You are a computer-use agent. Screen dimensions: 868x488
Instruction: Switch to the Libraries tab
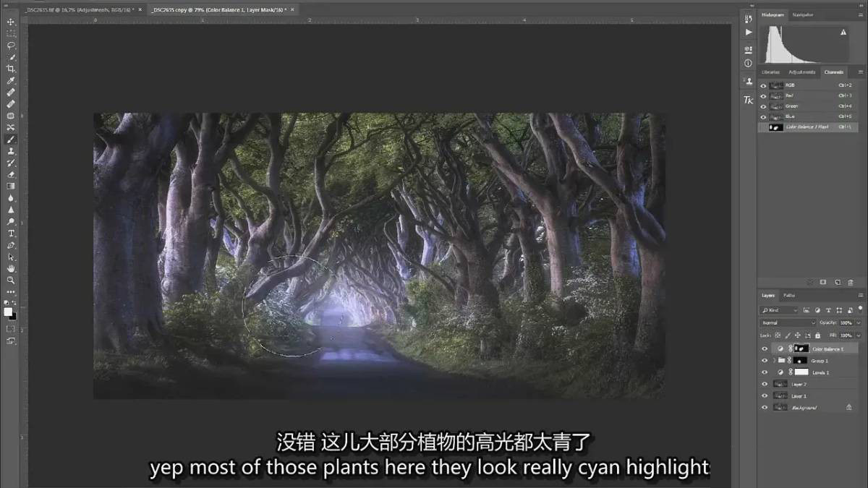(771, 72)
